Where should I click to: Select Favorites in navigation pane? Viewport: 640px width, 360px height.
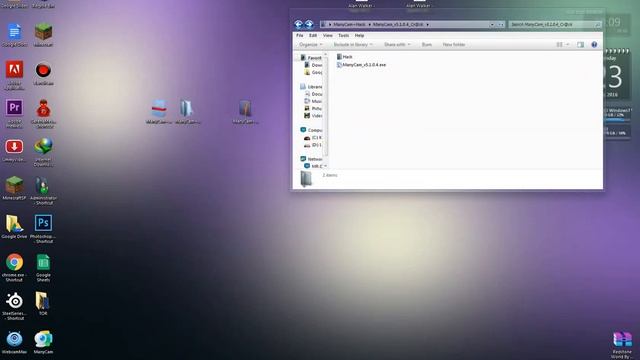point(311,58)
